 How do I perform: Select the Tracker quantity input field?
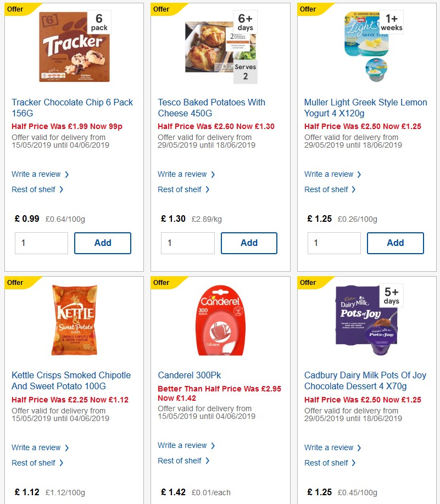point(41,243)
